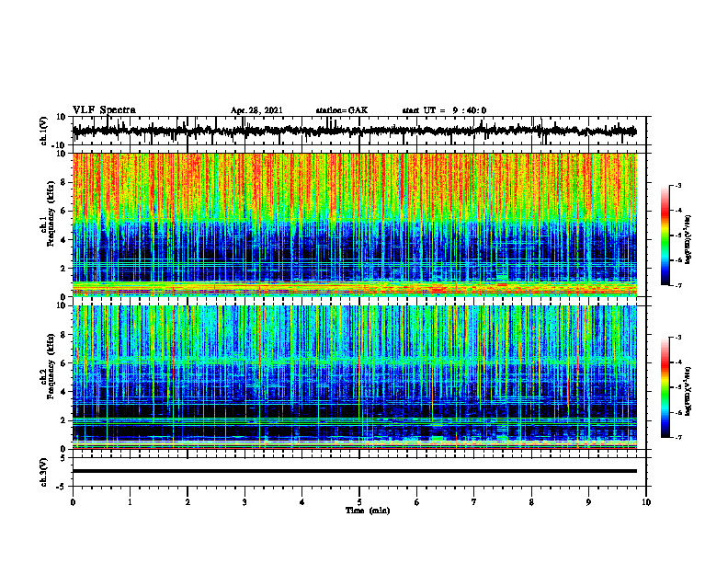Click the log(PSD) label beside ch.2 color bar
728x563 pixels.
(688, 392)
